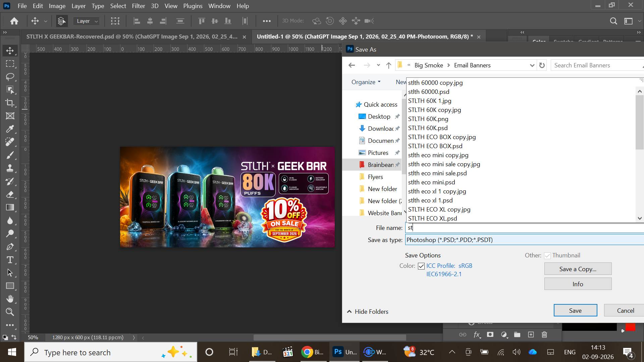The image size is (644, 362).
Task: Select the Hand tool
Action: point(10,299)
